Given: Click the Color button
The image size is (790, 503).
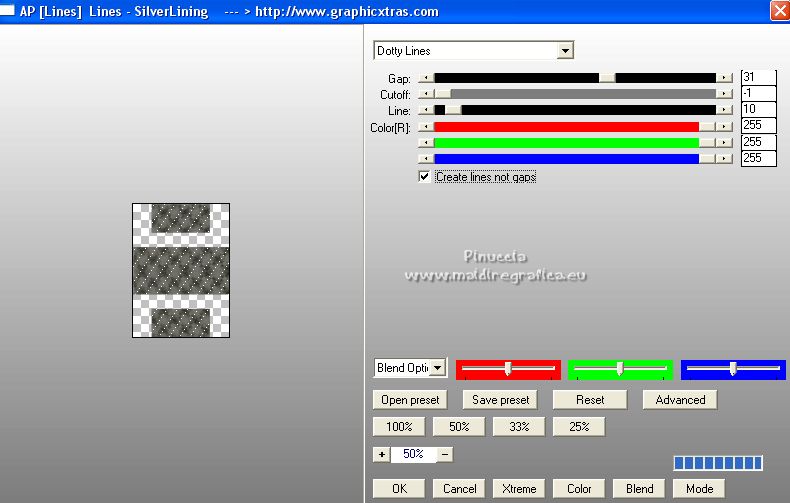Looking at the screenshot, I should click(x=579, y=488).
